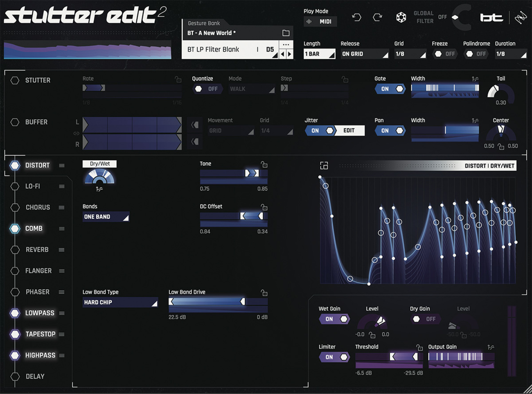Open the Output Gain curve editor icon

point(491,347)
